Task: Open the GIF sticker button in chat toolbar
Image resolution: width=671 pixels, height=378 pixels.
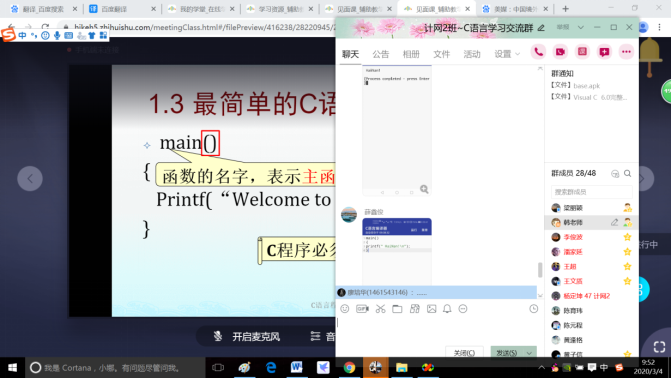Action: click(362, 309)
